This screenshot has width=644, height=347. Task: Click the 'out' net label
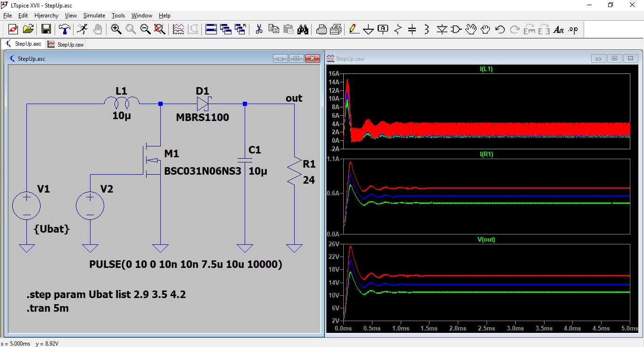tap(294, 98)
